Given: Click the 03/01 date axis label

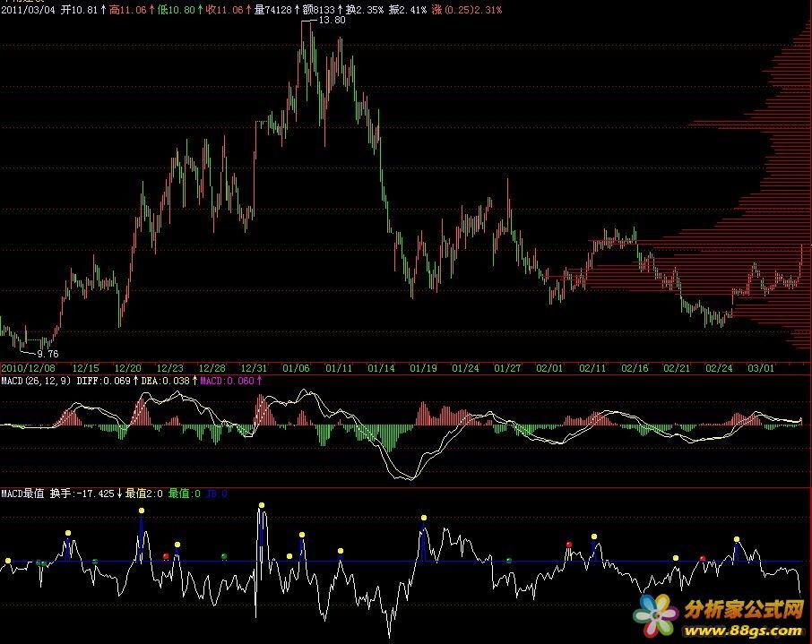Looking at the screenshot, I should (761, 368).
